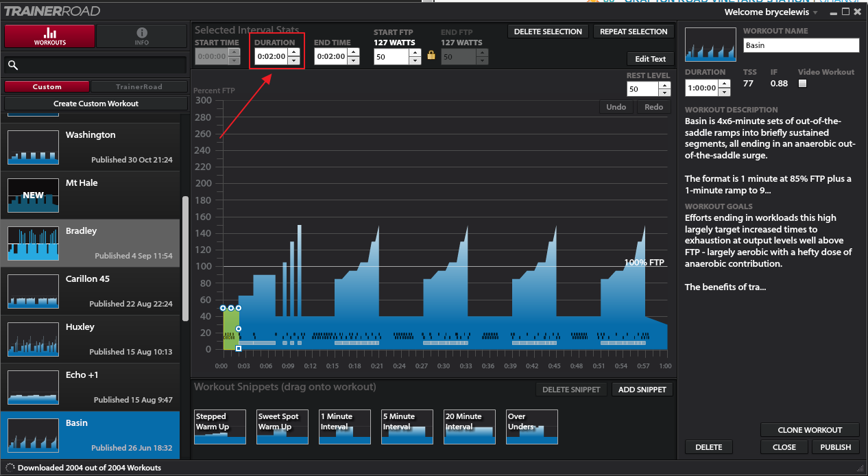Select Stepped Warm Up snippet

[x=219, y=427]
